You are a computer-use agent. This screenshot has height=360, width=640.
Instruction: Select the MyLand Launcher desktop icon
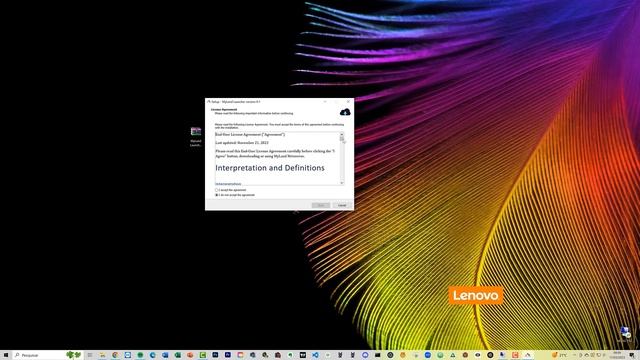click(196, 136)
